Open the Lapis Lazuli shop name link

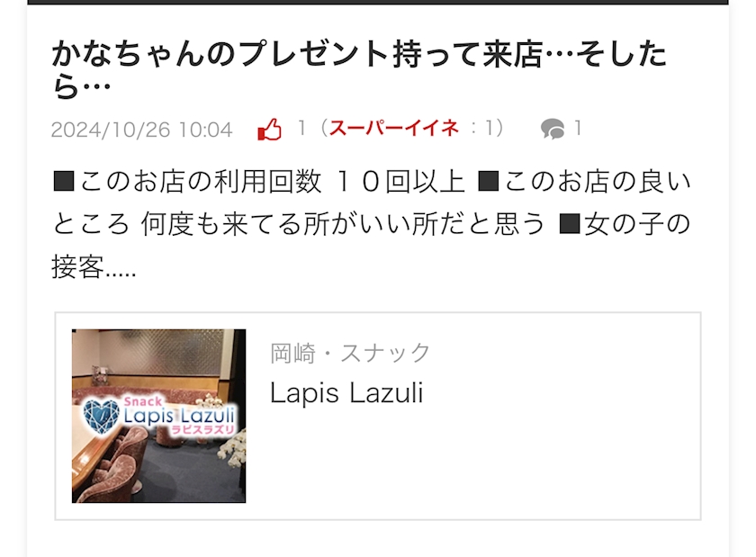coord(346,392)
